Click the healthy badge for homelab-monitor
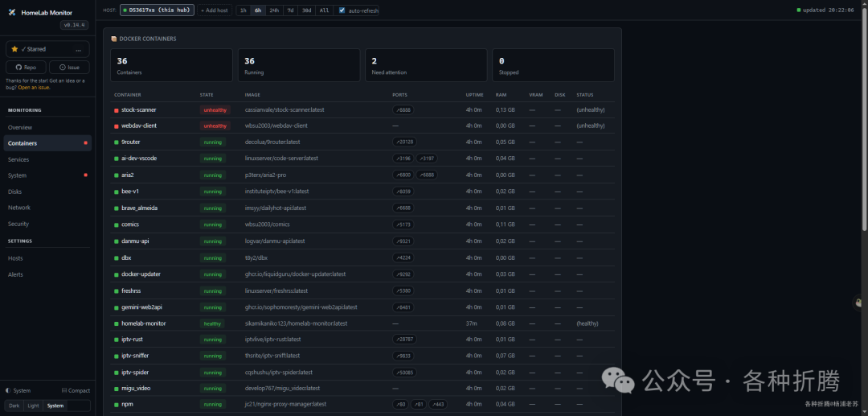This screenshot has height=416, width=868. tap(212, 323)
